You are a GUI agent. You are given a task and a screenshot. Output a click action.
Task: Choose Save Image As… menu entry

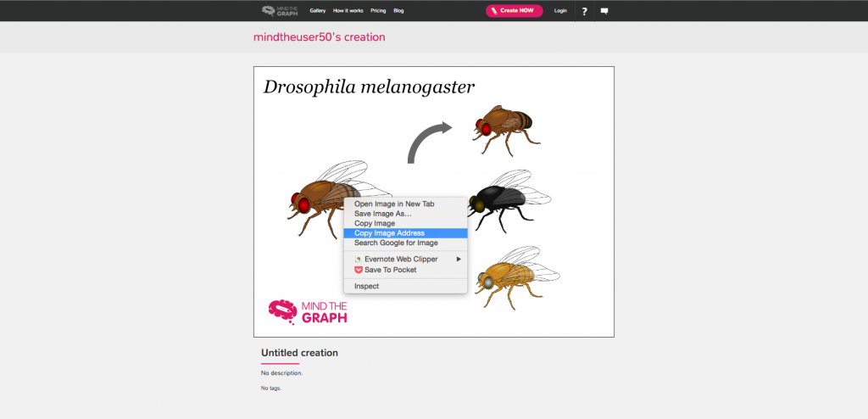[405, 214]
